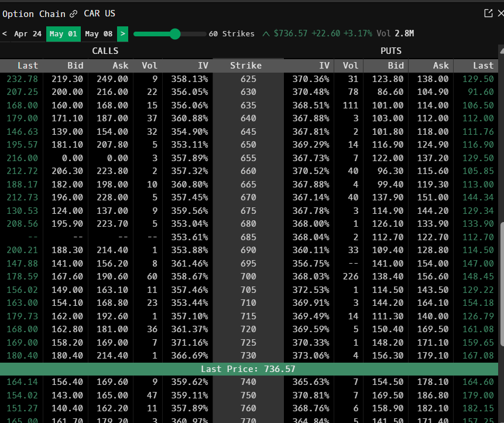Select the May 01 expiration
Image resolution: width=504 pixels, height=423 pixels.
pyautogui.click(x=63, y=34)
